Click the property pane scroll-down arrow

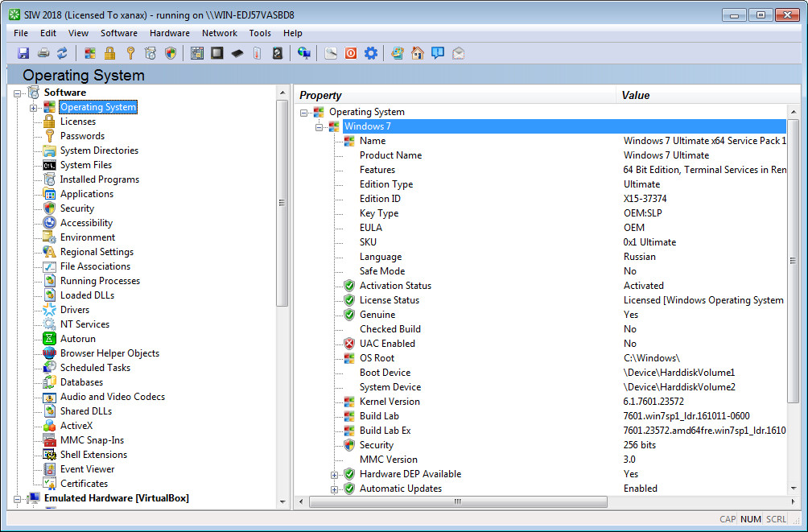coord(793,489)
